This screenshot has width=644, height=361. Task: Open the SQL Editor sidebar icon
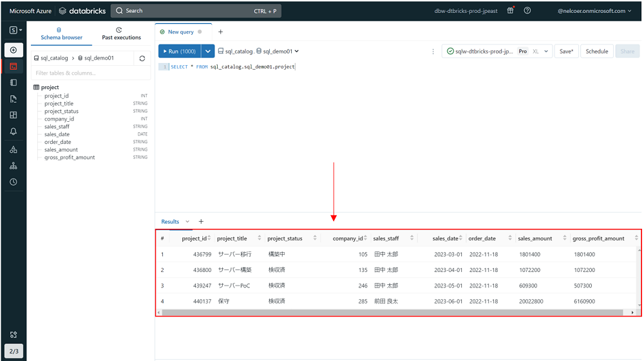tap(14, 66)
